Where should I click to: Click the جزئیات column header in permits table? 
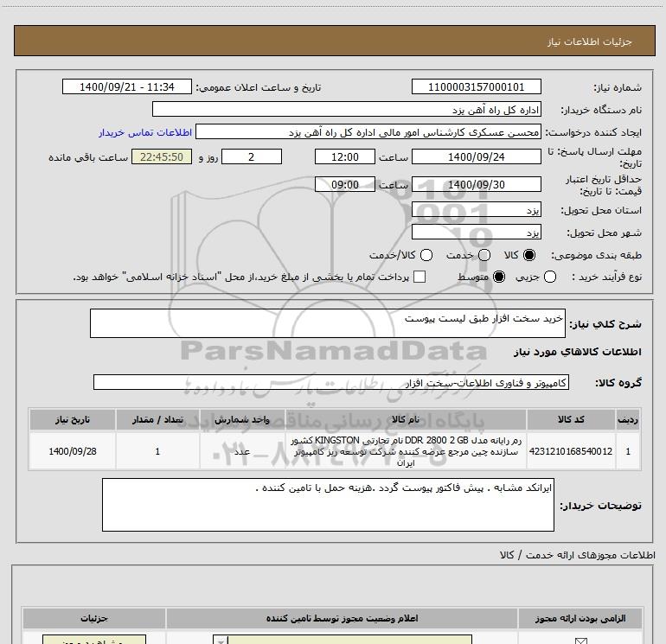click(94, 619)
